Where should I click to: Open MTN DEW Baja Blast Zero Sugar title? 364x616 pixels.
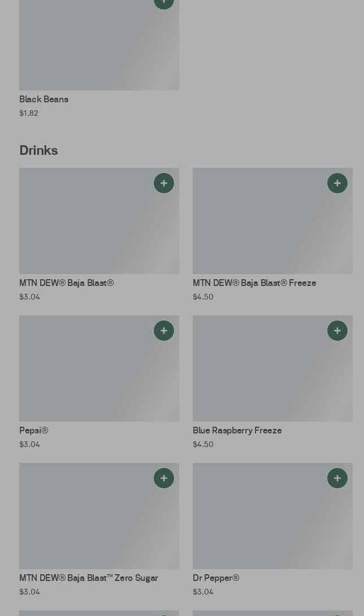tap(88, 578)
